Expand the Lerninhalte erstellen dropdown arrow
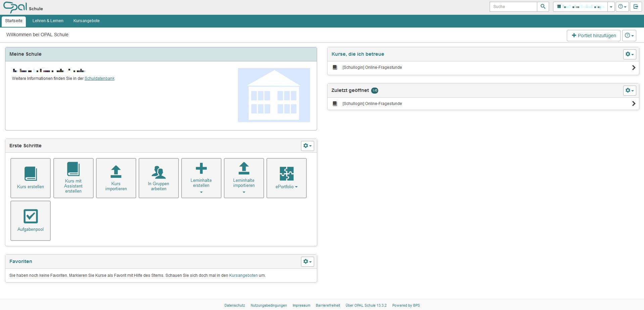The height and width of the screenshot is (310, 644). pos(201,192)
